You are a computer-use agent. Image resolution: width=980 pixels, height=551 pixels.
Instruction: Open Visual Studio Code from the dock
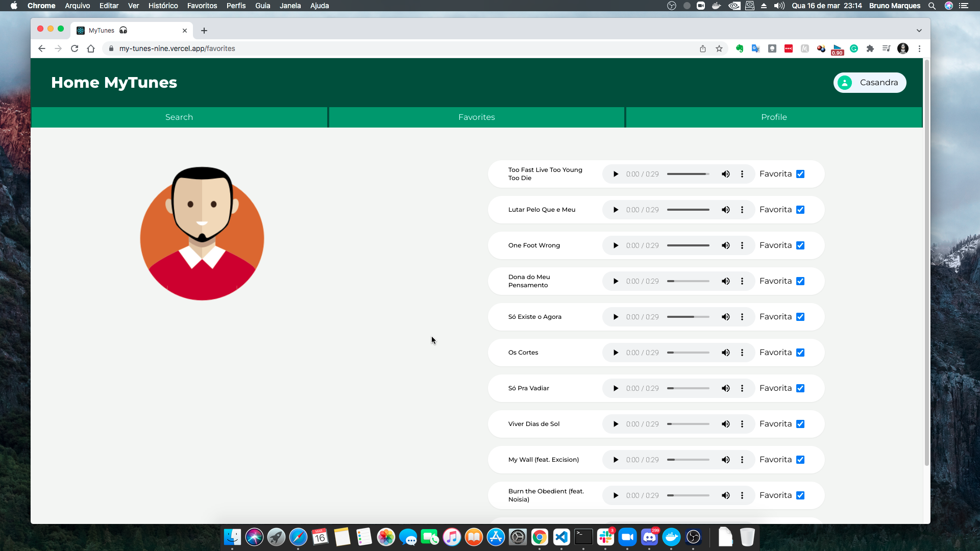tap(561, 537)
